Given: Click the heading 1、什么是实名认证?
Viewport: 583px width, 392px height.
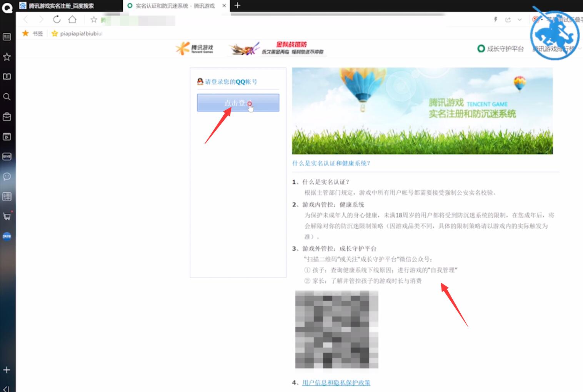Looking at the screenshot, I should click(321, 182).
